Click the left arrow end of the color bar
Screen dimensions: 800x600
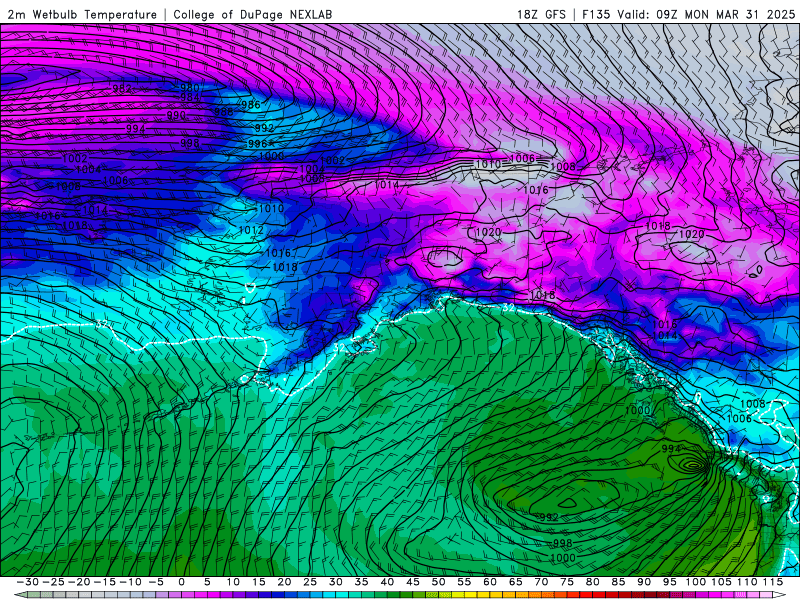point(20,595)
